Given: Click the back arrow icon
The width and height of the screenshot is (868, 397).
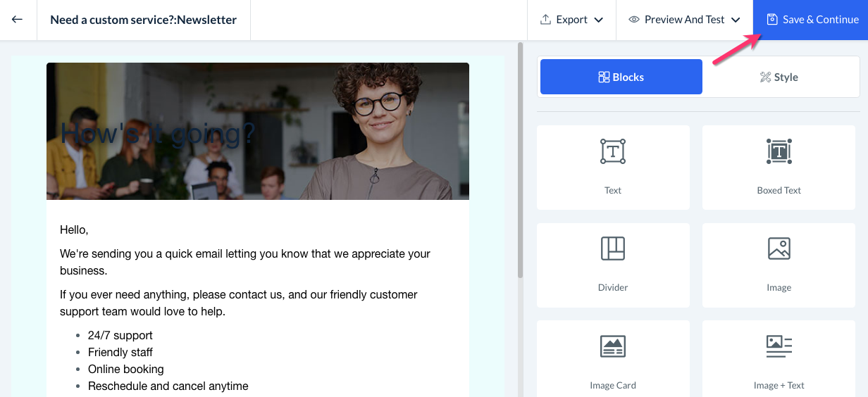Looking at the screenshot, I should tap(18, 20).
